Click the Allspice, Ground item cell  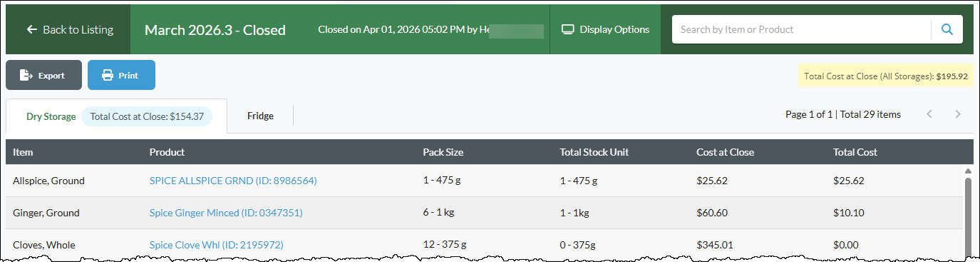click(x=48, y=181)
